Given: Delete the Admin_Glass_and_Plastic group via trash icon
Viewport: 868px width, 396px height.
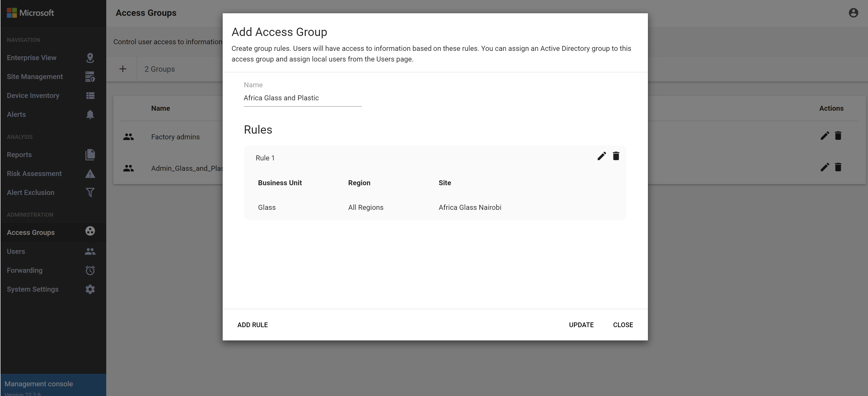Looking at the screenshot, I should click(x=838, y=167).
